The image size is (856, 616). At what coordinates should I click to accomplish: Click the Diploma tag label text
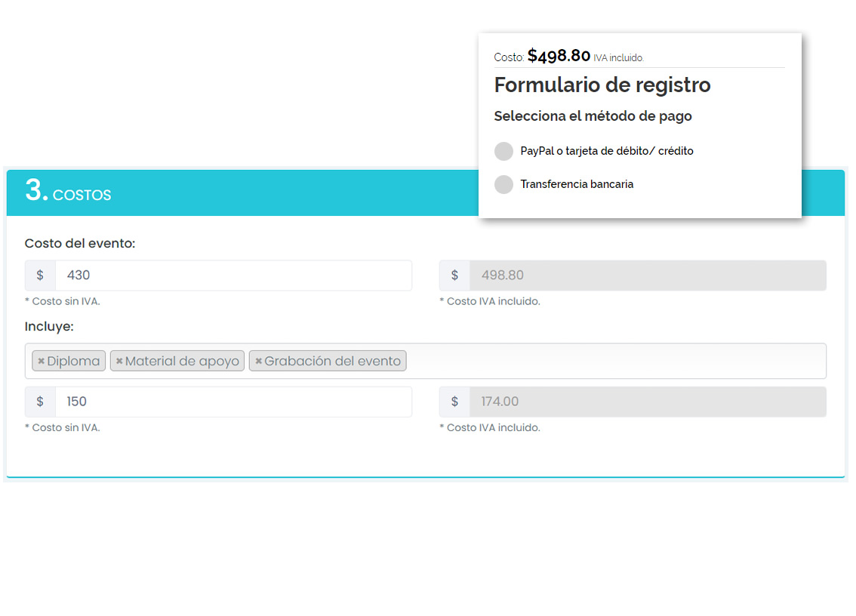73,362
